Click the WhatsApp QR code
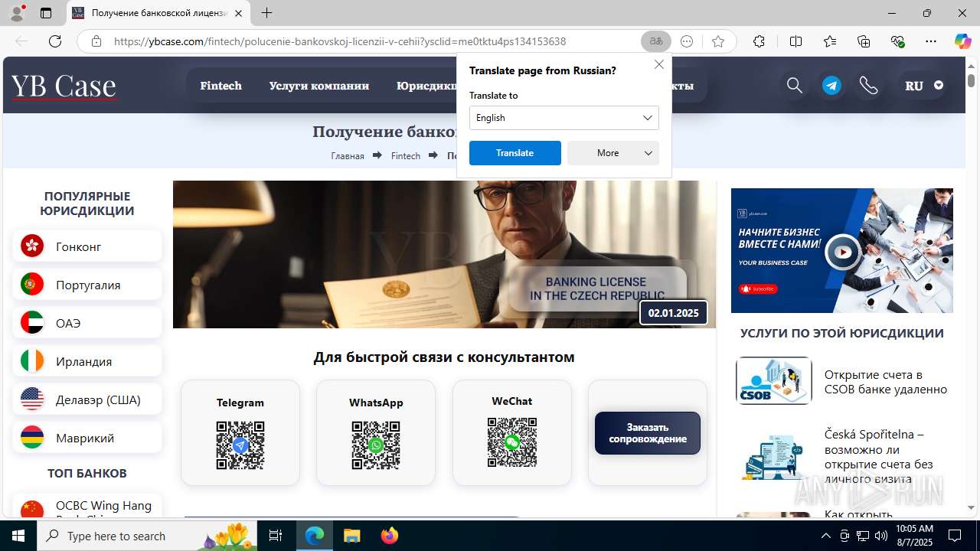The image size is (980, 551). 376,445
